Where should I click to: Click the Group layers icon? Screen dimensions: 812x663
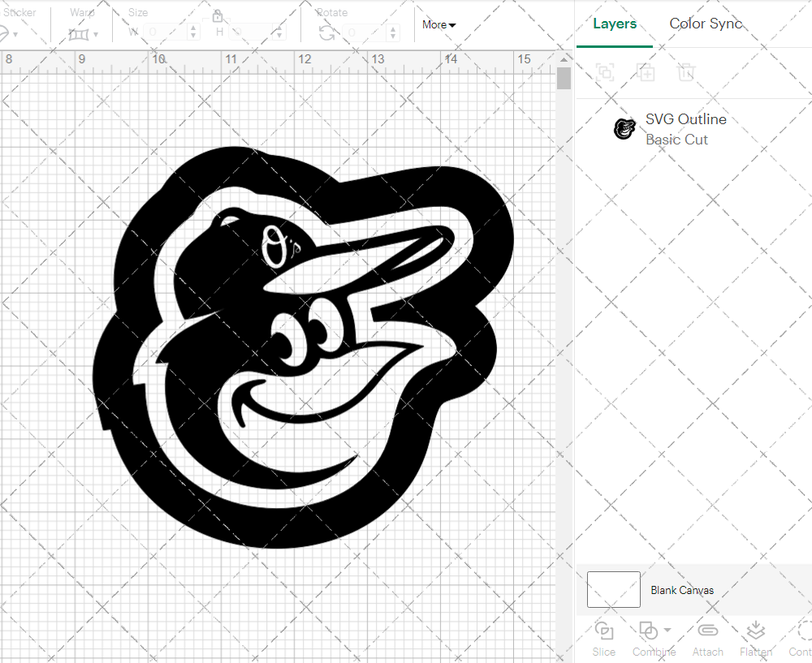click(604, 72)
